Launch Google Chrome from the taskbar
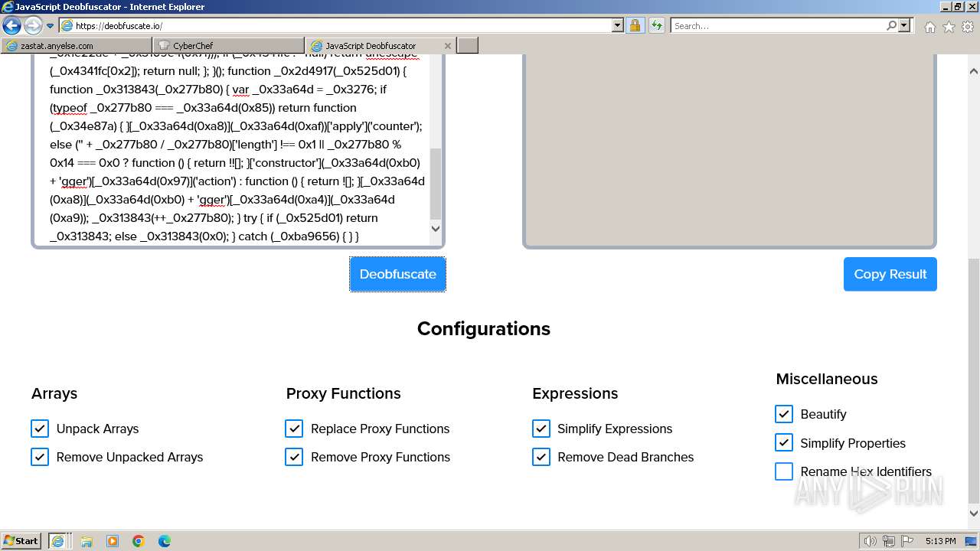The height and width of the screenshot is (551, 980). [x=139, y=541]
